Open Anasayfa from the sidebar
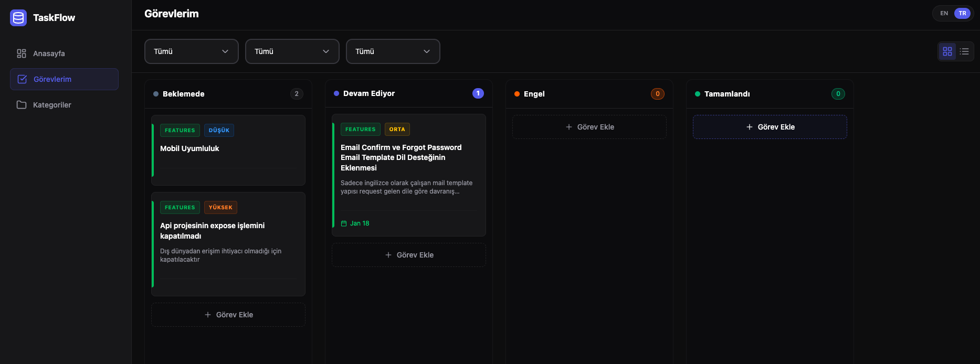 (64, 53)
